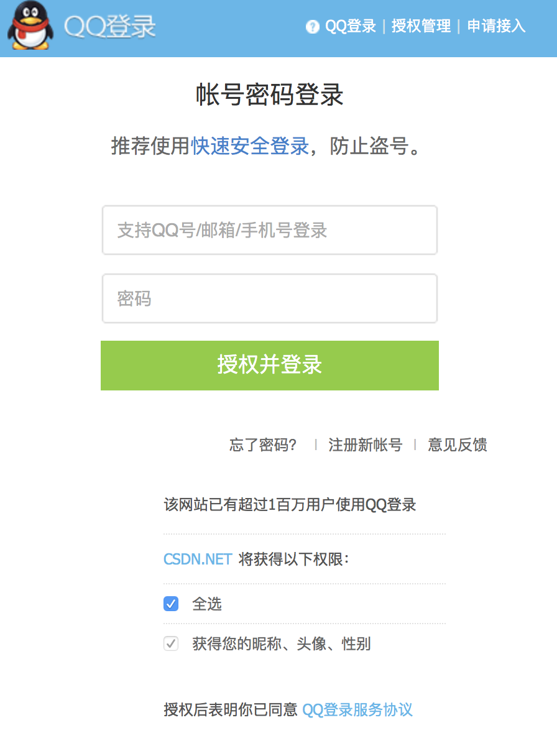This screenshot has height=756, width=557.
Task: Open the 意见反馈 feedback link
Action: click(457, 445)
